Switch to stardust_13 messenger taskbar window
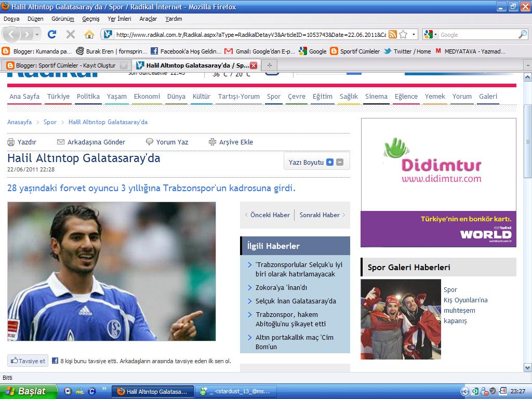Viewport: 532px width, 399px height. [x=236, y=391]
